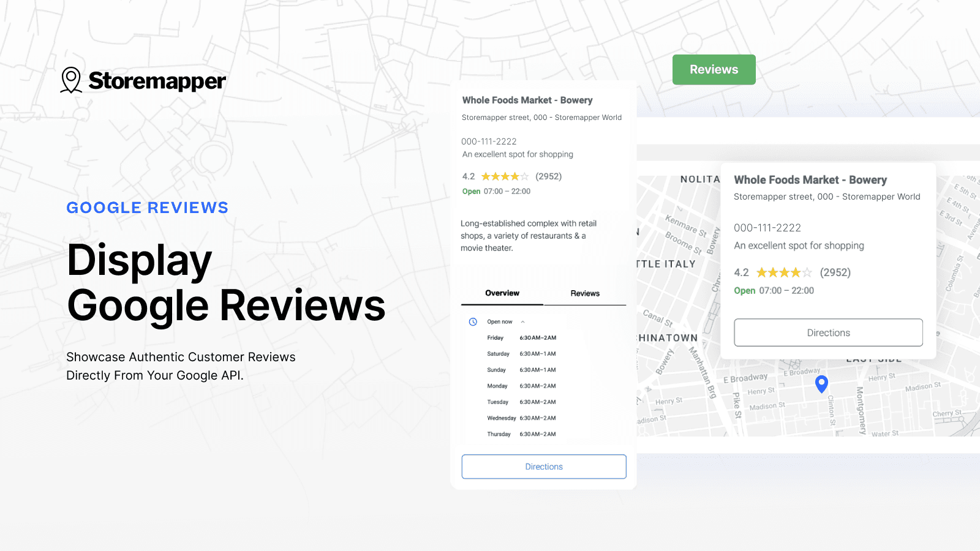This screenshot has height=551, width=980.
Task: Open the (2952) review count in the details panel
Action: coord(548,176)
